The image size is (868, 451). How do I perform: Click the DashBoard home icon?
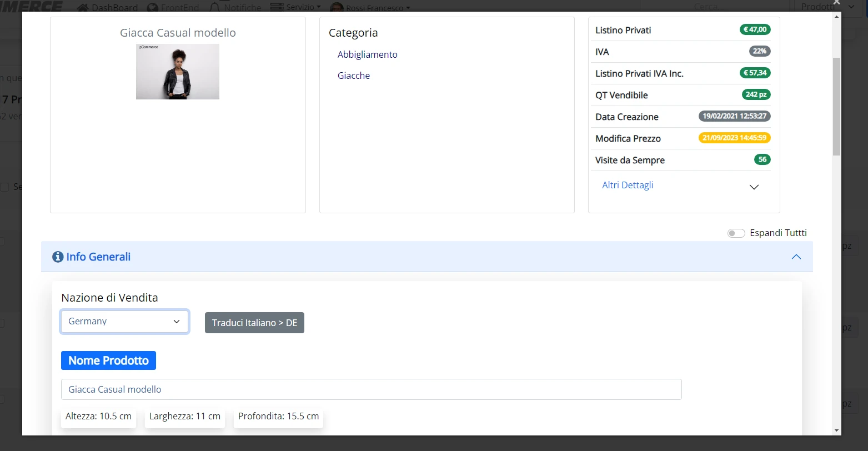point(83,8)
